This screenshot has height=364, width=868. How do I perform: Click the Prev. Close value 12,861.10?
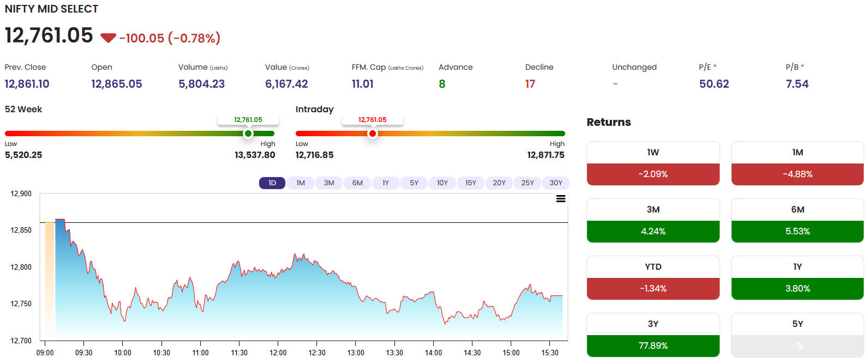[27, 84]
